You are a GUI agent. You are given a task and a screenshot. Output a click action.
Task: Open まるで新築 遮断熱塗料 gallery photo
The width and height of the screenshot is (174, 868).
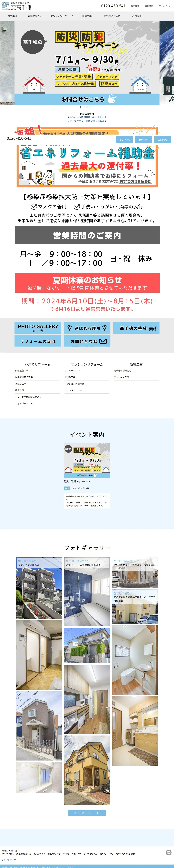pyautogui.click(x=135, y=607)
